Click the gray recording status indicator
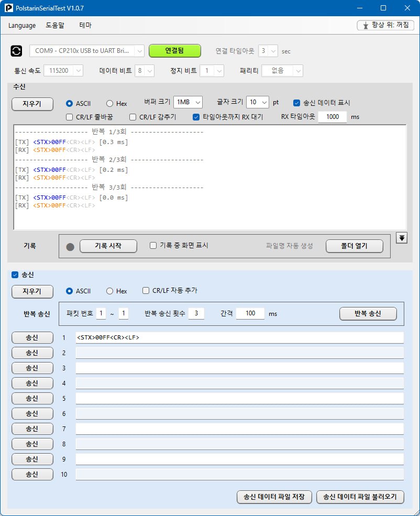Viewport: 420px width, 516px height. (x=70, y=247)
